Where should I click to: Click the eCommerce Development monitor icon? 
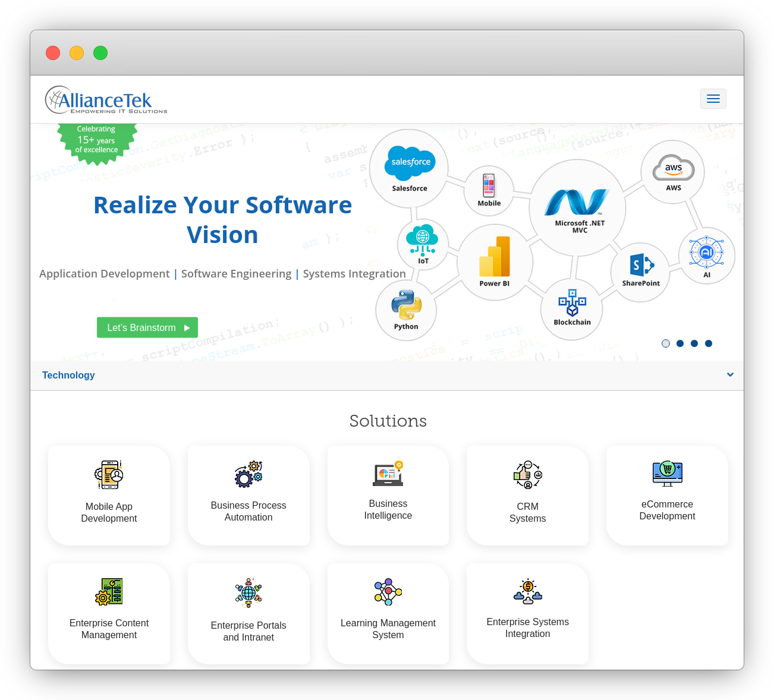(x=668, y=474)
